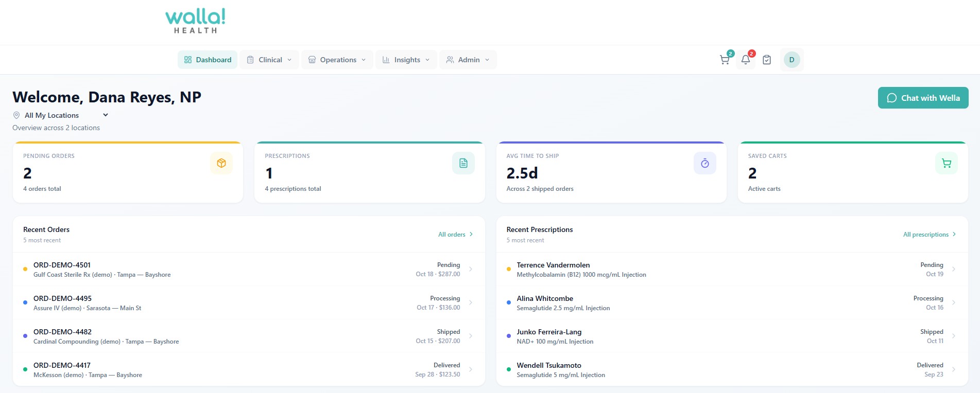
Task: View All prescriptions link
Action: tap(930, 235)
